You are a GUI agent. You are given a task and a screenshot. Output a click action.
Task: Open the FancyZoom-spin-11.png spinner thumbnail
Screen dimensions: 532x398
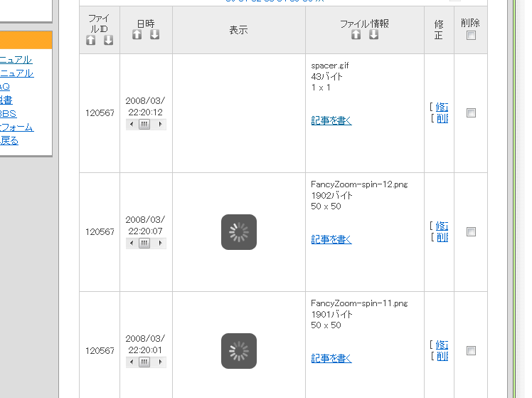click(x=239, y=351)
